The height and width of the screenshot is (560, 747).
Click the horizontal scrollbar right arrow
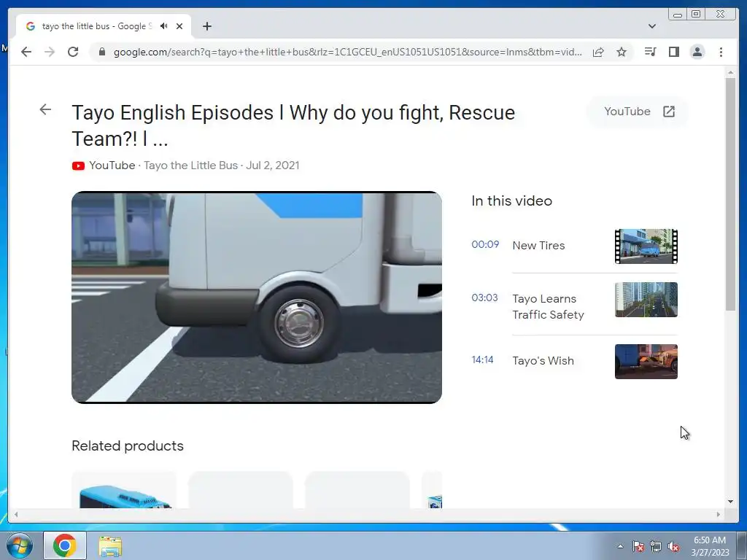[719, 514]
